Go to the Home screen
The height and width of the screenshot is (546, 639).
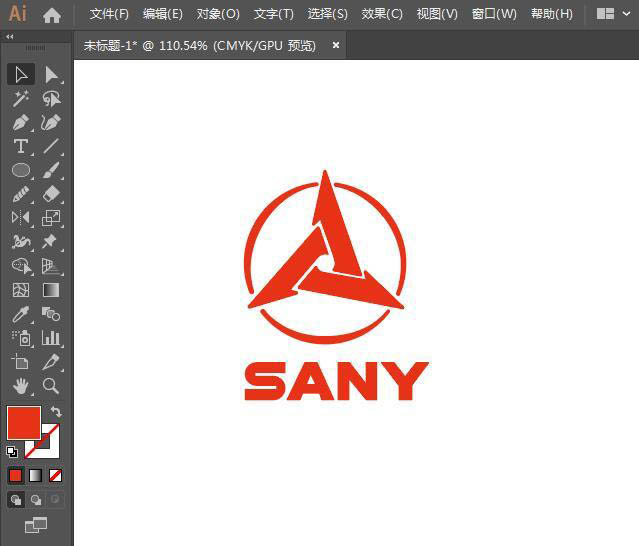[x=52, y=15]
